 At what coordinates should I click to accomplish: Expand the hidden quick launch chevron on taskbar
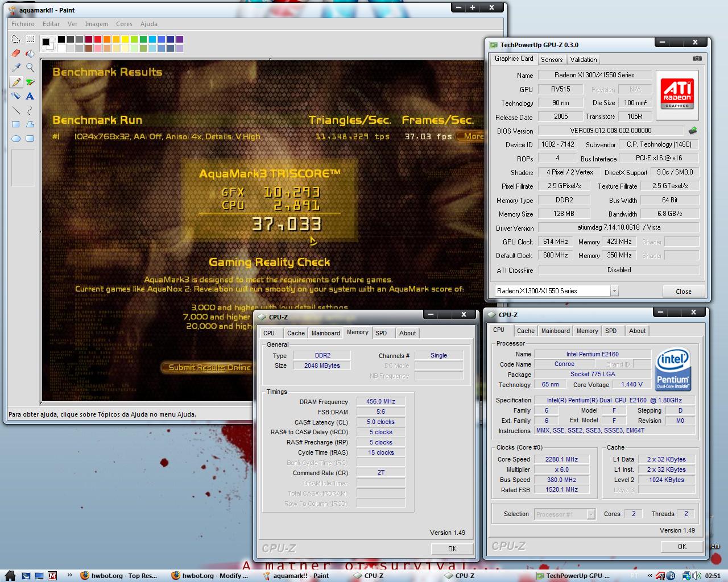[69, 576]
